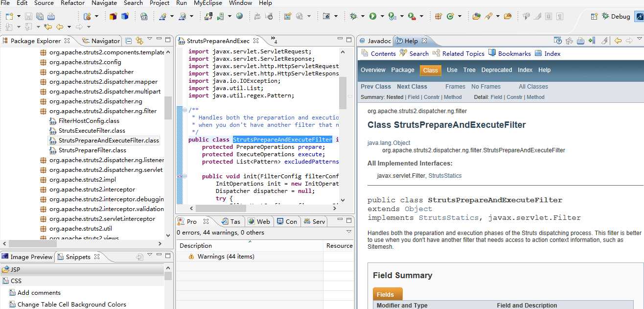Click the Print page icon in Help view
644x309 pixels.
580,41
